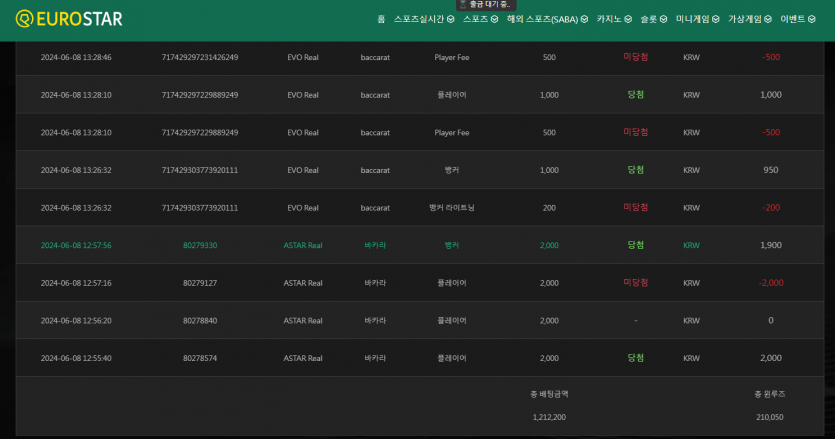Expand the 슬롯 chevron icon
This screenshot has height=439, width=835.
click(663, 19)
